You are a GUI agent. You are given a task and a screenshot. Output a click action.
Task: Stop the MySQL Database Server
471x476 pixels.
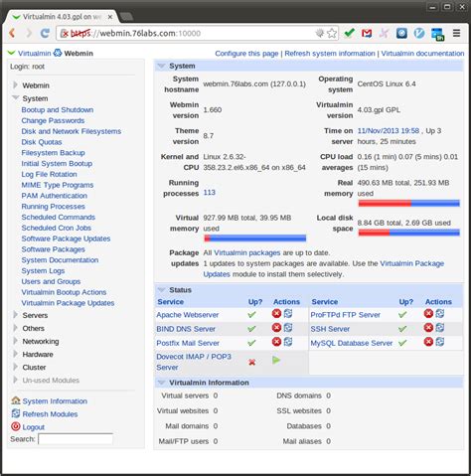click(428, 342)
